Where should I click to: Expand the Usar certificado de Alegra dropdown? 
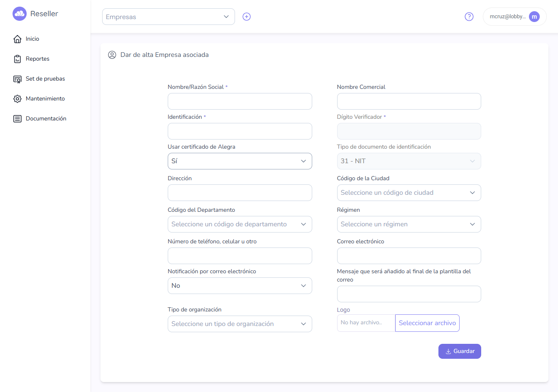[240, 161]
